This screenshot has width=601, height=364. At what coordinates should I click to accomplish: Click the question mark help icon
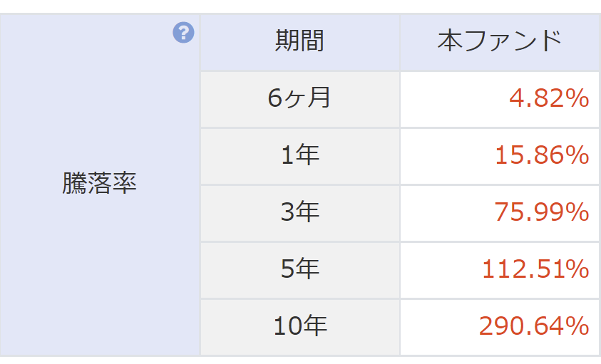(183, 32)
